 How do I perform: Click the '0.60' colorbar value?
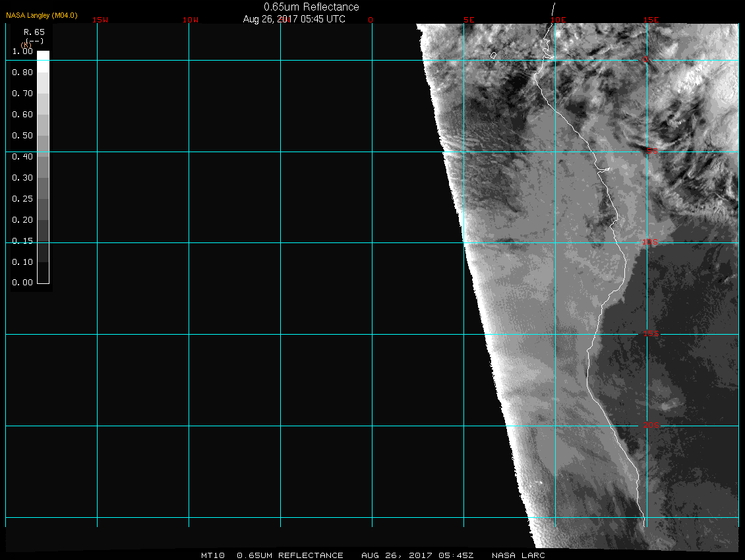(22, 115)
